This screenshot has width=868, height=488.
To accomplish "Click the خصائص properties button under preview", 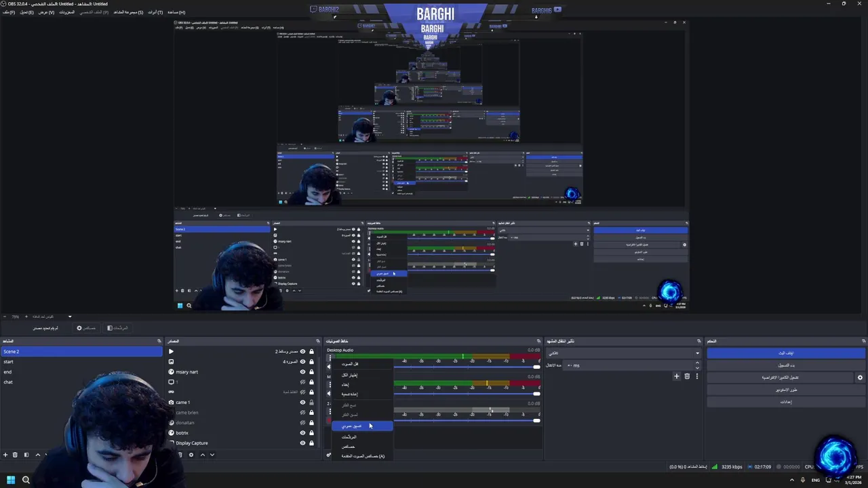I will coord(86,328).
